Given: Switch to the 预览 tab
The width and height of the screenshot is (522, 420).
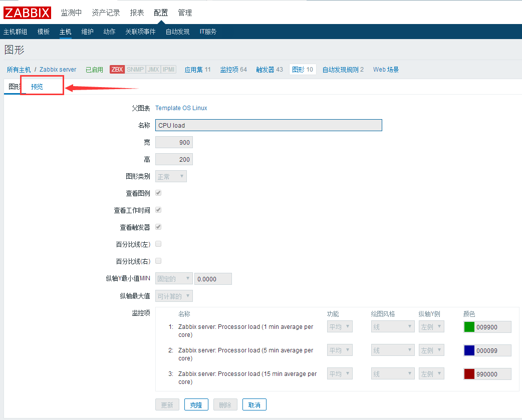Looking at the screenshot, I should point(37,87).
